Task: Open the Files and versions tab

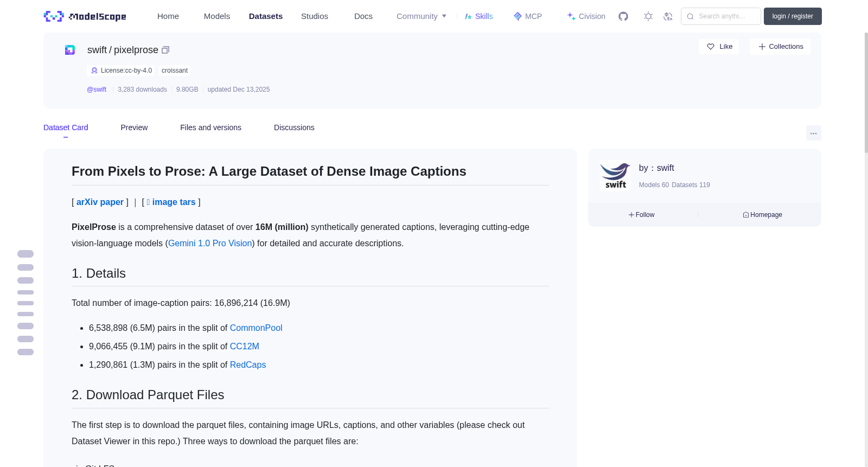Action: click(x=210, y=127)
